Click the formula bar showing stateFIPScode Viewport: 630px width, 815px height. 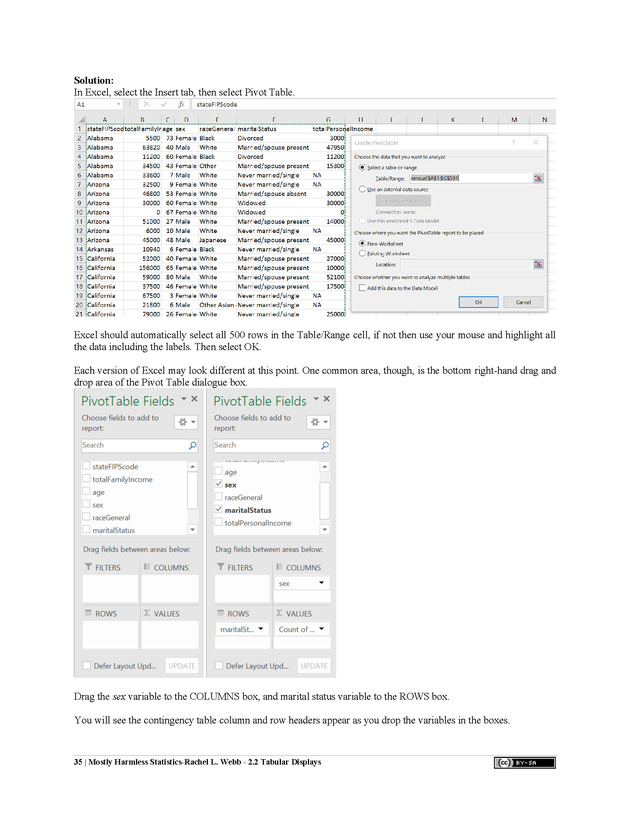[x=374, y=104]
